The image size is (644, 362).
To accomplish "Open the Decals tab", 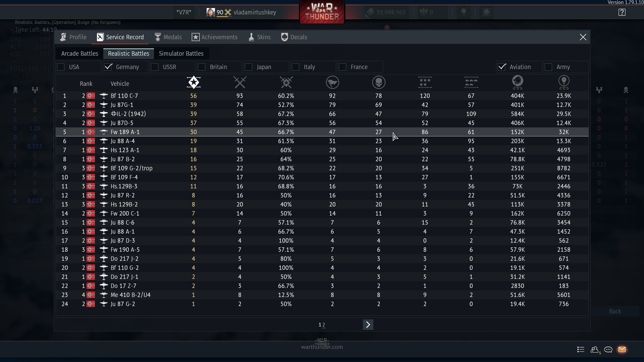I will tap(294, 37).
